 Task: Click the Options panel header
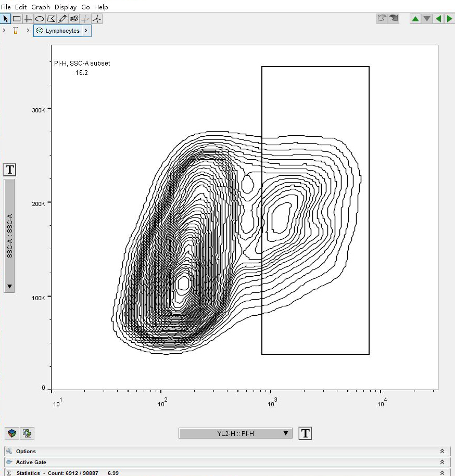pyautogui.click(x=227, y=451)
